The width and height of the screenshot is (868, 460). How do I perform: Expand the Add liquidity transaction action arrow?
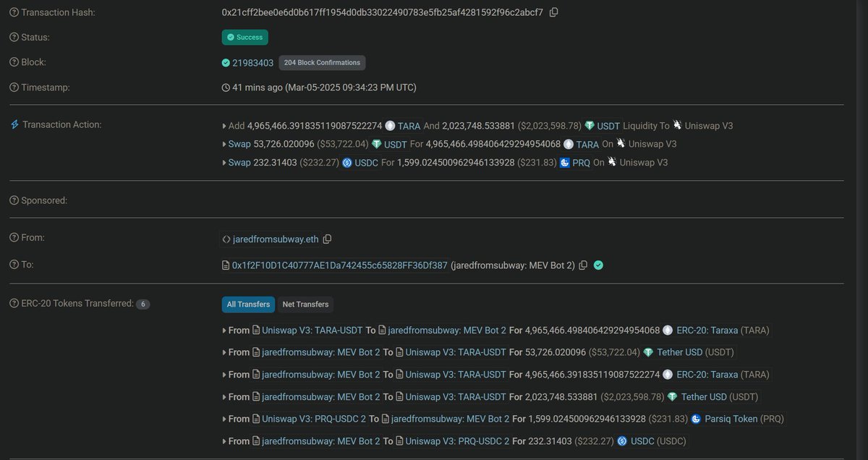click(x=224, y=126)
